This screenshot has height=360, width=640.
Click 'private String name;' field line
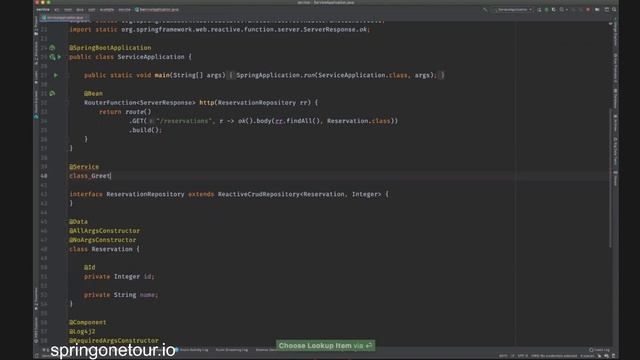coord(121,295)
